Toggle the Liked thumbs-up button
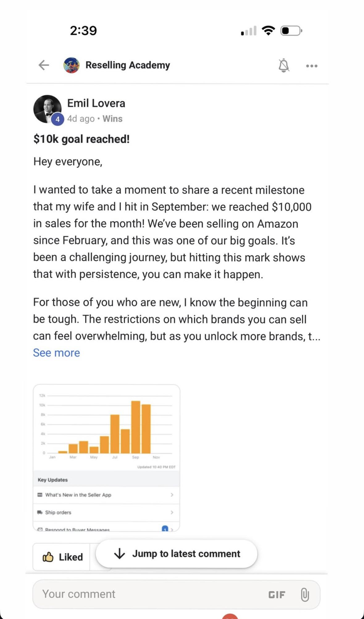This screenshot has height=619, width=364. point(63,557)
